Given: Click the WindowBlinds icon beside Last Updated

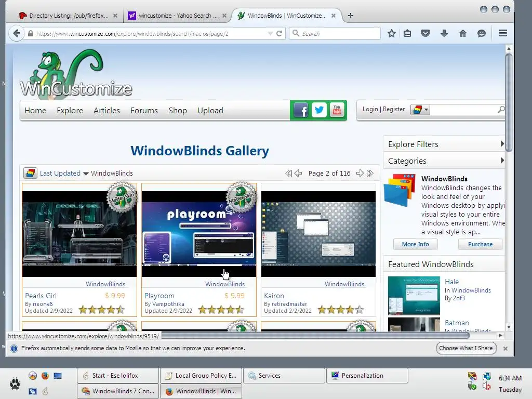Looking at the screenshot, I should tap(30, 173).
